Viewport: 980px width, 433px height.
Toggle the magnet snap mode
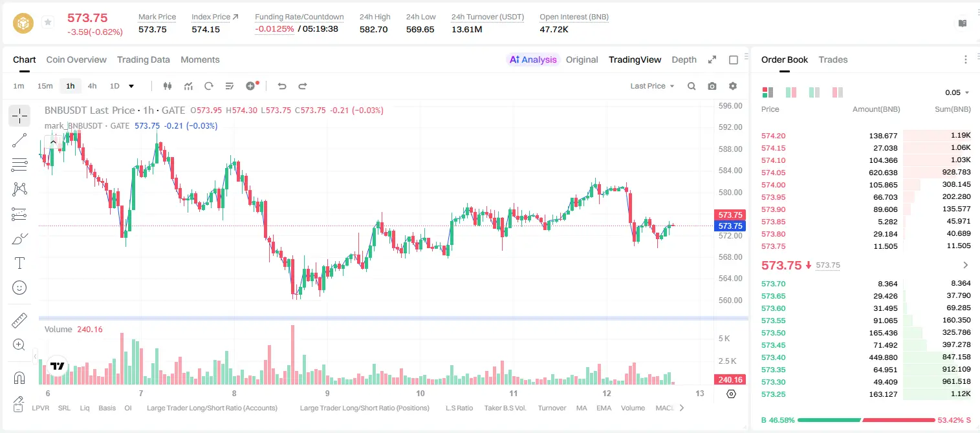point(19,378)
